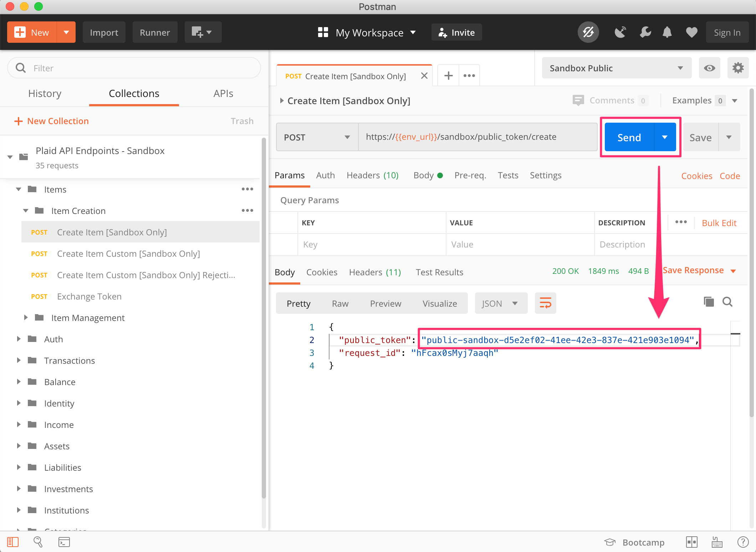Screen dimensions: 756x552
Task: Open the Headers (10) request tab
Action: 372,175
